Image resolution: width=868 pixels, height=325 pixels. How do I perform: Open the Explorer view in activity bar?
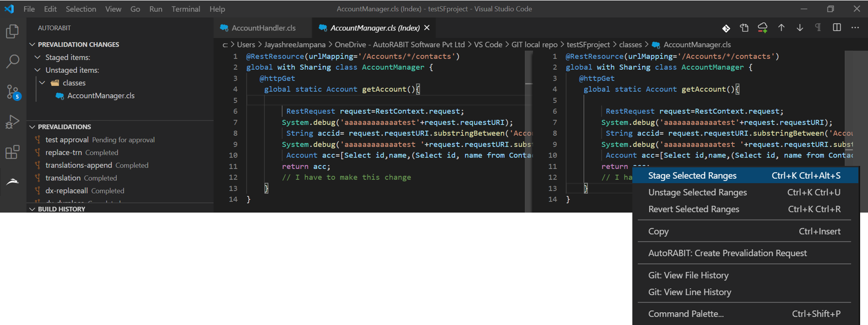[12, 31]
